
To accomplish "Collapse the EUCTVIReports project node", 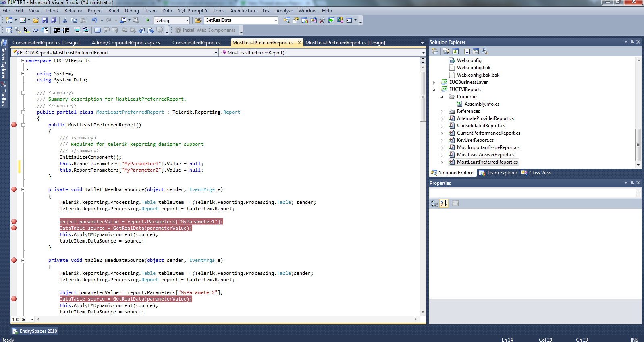I will [434, 89].
